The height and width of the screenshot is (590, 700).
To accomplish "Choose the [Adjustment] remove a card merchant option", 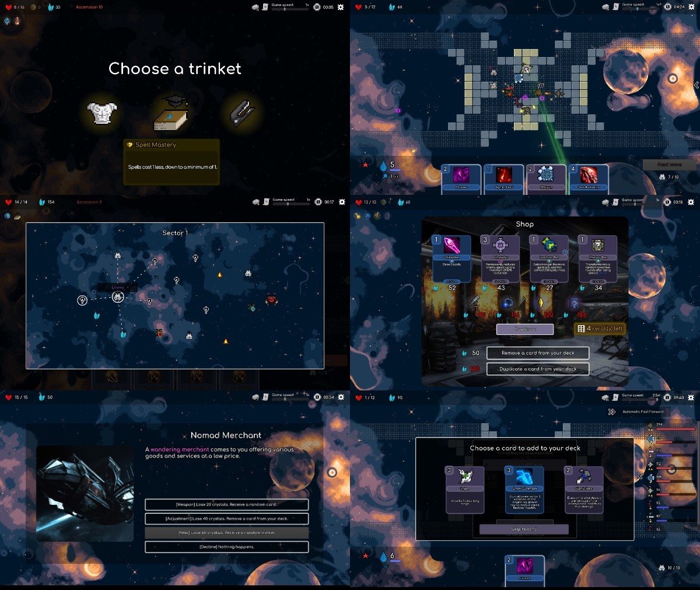I will [226, 518].
